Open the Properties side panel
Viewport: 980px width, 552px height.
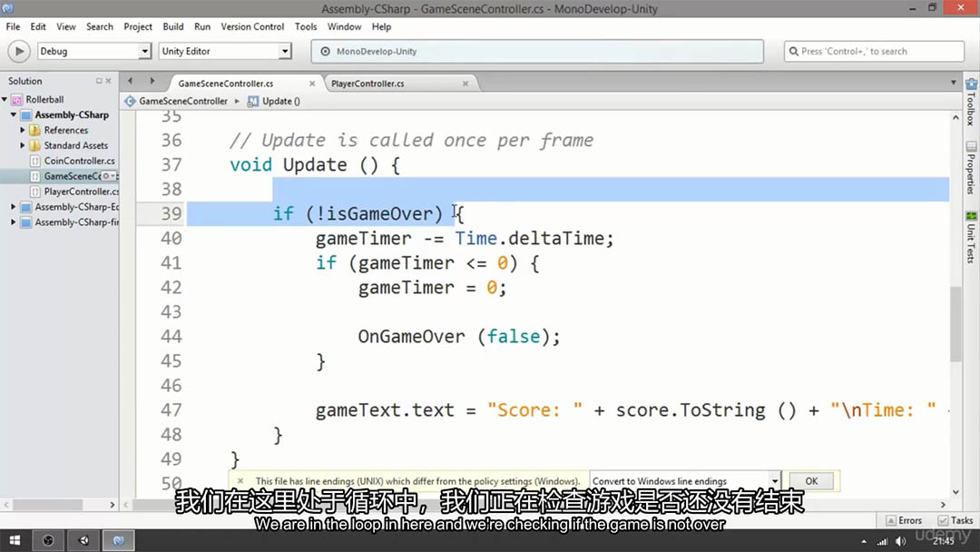pyautogui.click(x=971, y=167)
